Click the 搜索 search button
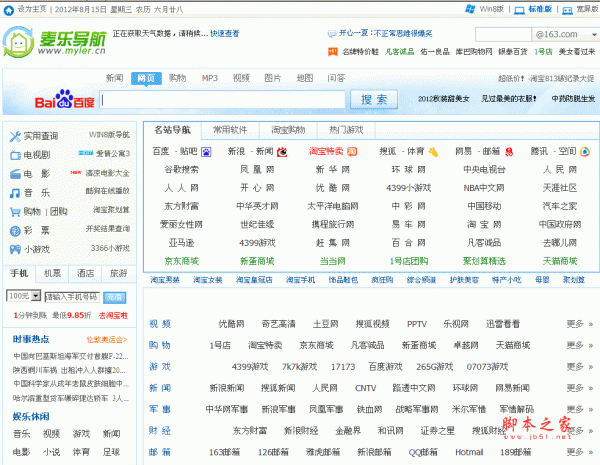600x465 pixels. point(374,100)
